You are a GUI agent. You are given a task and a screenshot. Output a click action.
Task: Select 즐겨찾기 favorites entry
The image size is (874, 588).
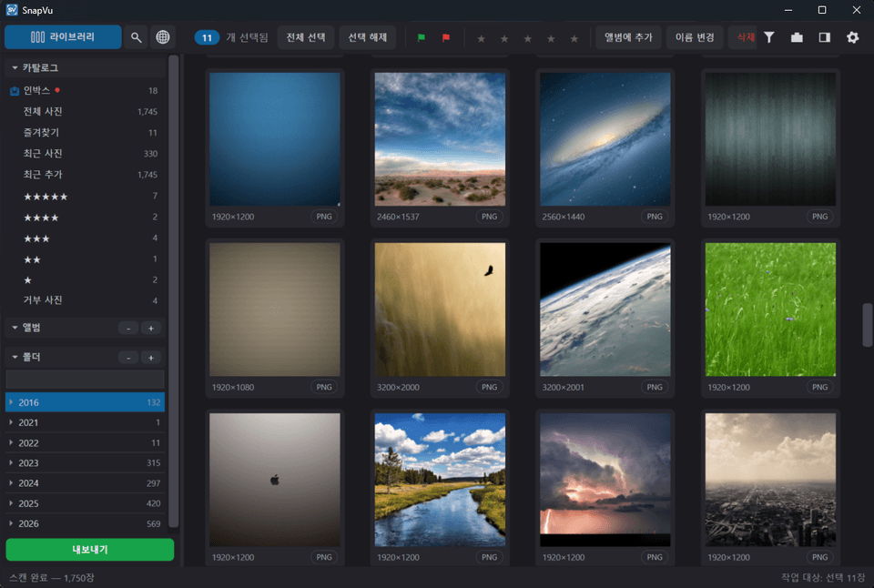[x=86, y=133]
